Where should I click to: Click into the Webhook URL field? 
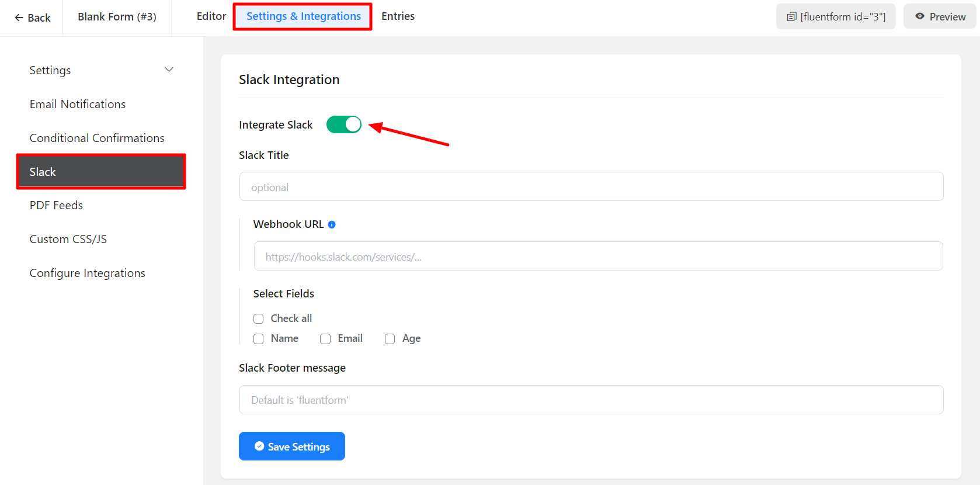tap(598, 257)
